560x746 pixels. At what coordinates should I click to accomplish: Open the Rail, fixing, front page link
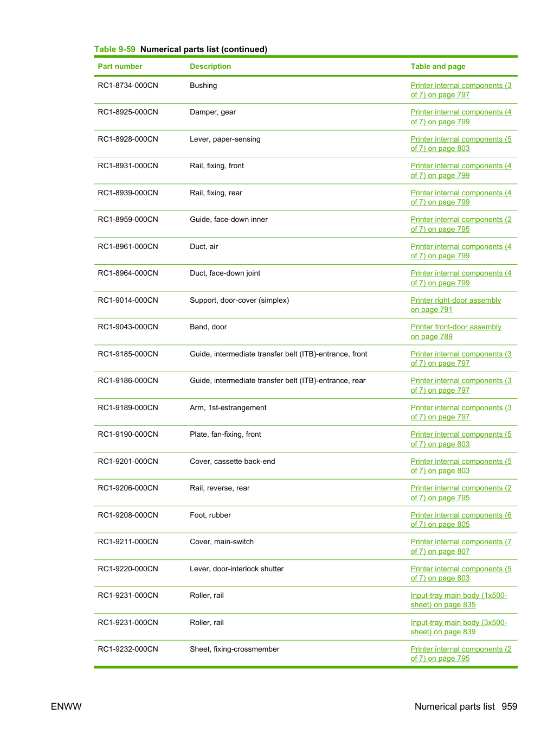(x=461, y=171)
